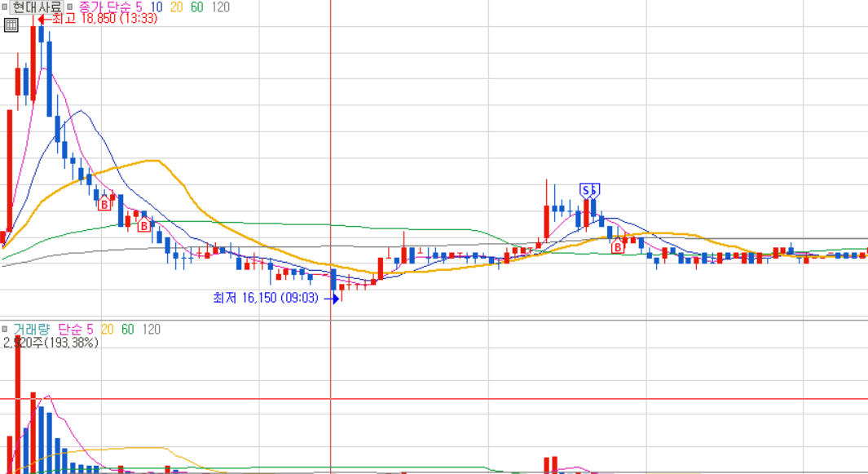Click the left blue S sell marker
868x474 pixels.
(586, 191)
